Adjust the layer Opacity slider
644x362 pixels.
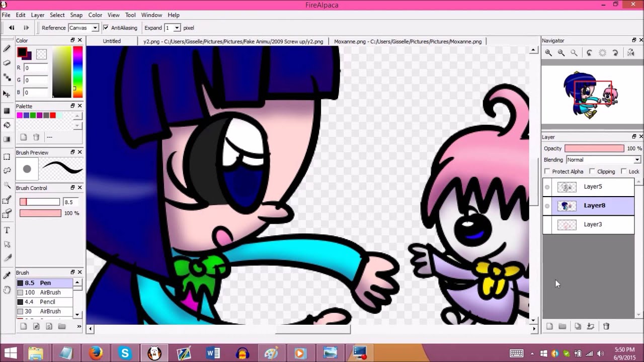pos(594,148)
